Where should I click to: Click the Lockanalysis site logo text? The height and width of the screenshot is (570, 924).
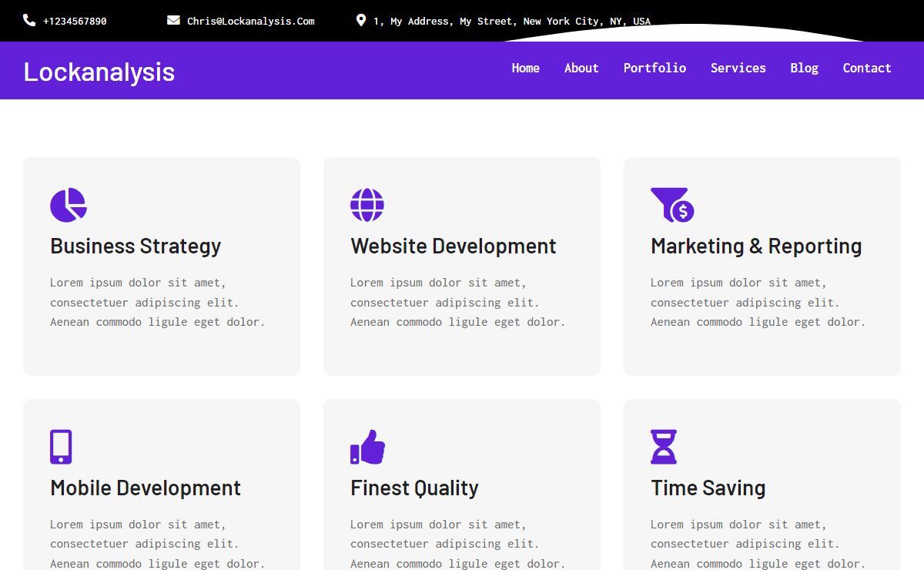(x=99, y=72)
